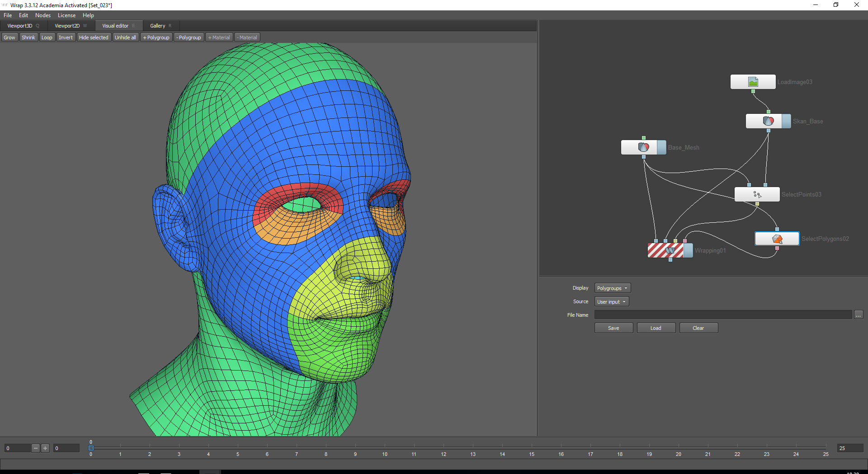
Task: Open the Nodes menu
Action: [x=43, y=15]
